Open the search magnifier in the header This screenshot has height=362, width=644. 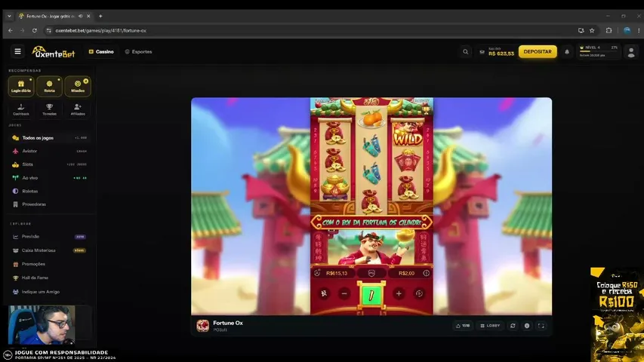click(465, 52)
